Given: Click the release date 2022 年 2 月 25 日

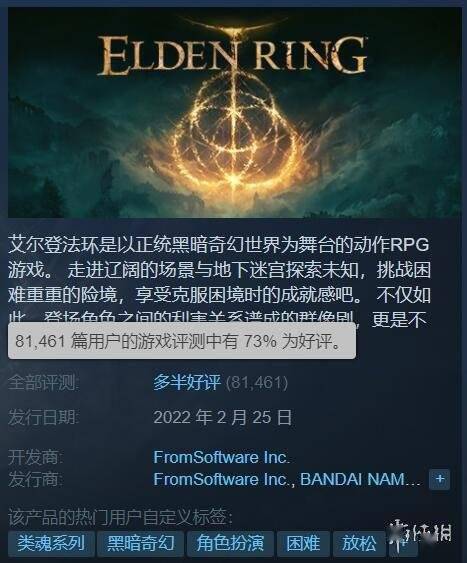Looking at the screenshot, I should [x=222, y=418].
